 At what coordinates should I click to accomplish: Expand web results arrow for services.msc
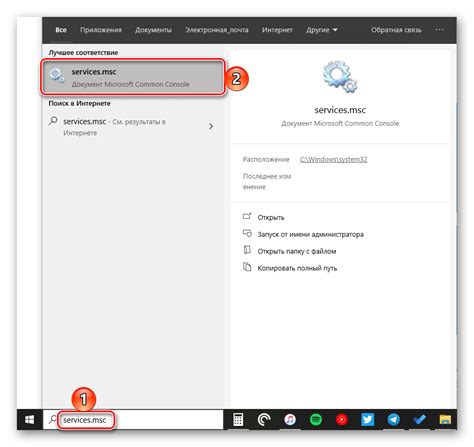[211, 126]
